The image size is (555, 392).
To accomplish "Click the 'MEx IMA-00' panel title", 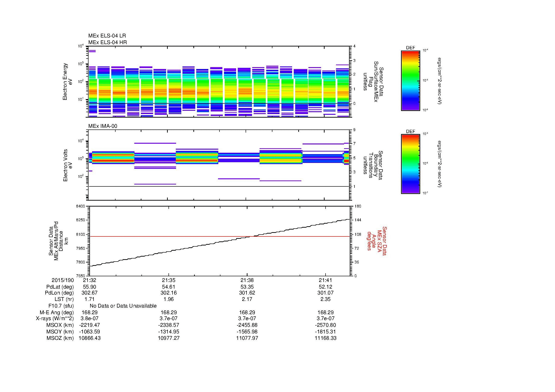I will [x=103, y=126].
